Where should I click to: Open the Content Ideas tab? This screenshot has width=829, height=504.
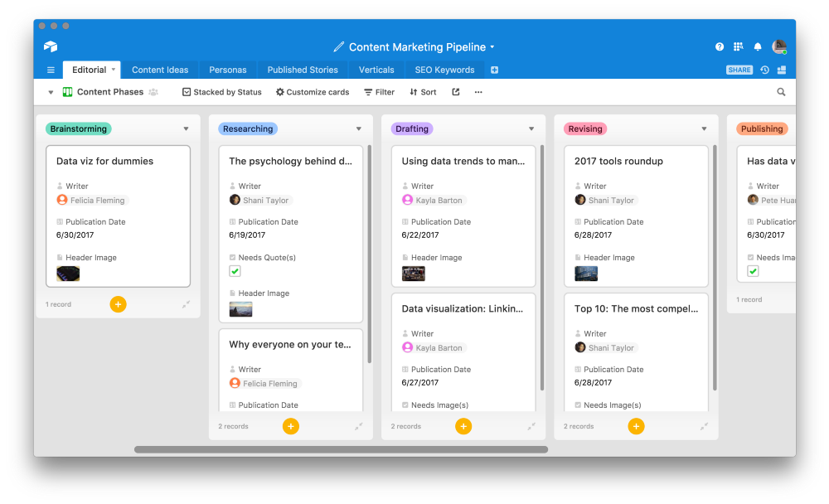160,70
